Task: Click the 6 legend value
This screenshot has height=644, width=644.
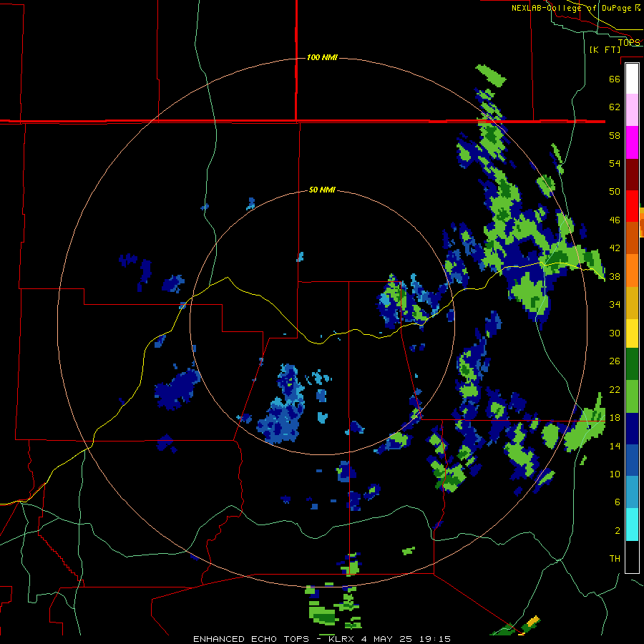Action: tap(618, 502)
